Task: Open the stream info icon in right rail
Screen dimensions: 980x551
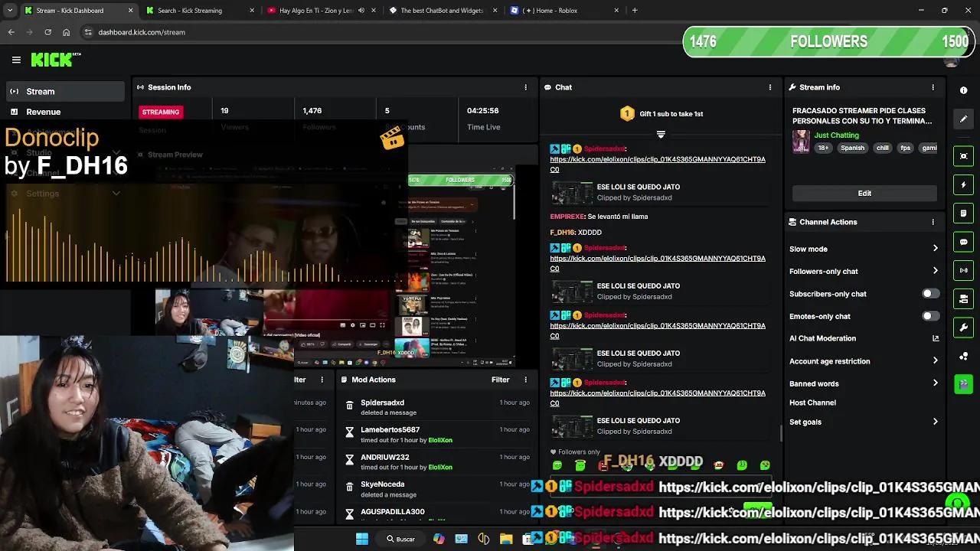Action: tap(963, 90)
